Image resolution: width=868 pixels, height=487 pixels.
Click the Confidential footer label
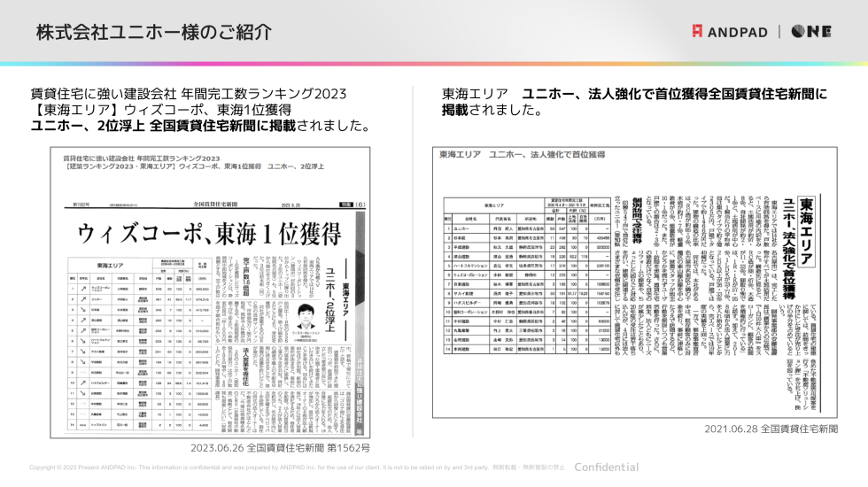point(606,468)
